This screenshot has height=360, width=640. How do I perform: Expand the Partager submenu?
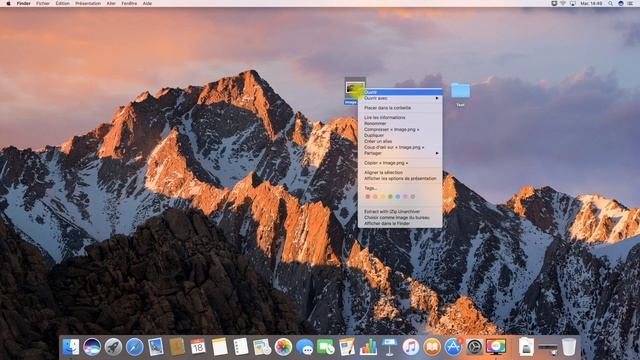[400, 153]
